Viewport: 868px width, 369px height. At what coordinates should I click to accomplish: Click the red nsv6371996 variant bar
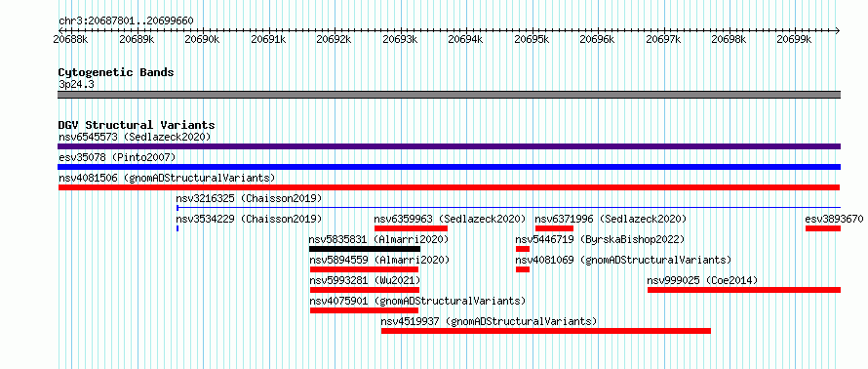point(554,228)
